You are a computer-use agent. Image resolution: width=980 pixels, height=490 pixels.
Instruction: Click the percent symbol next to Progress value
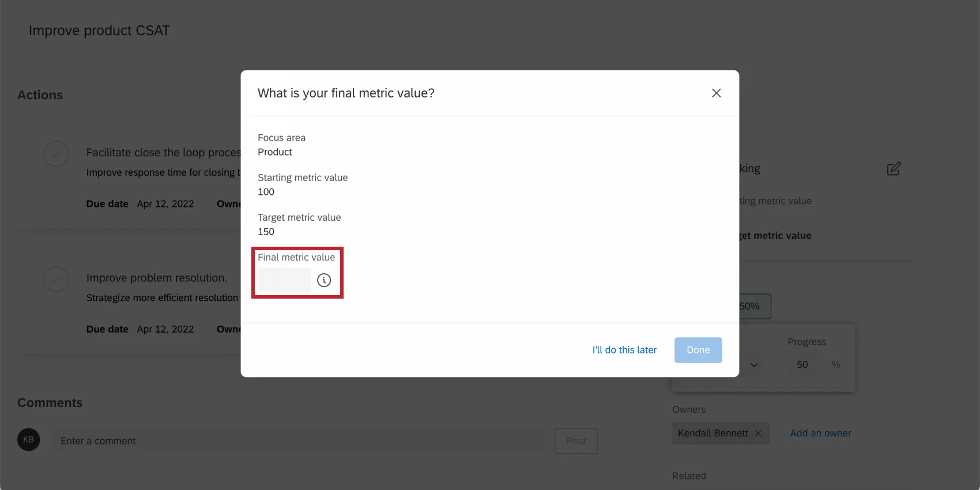click(836, 364)
